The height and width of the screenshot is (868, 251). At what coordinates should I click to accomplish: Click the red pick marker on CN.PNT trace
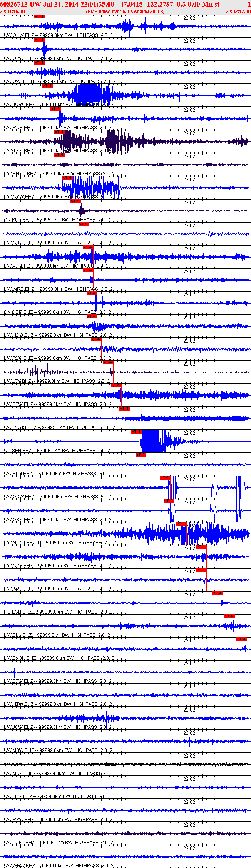point(76,201)
